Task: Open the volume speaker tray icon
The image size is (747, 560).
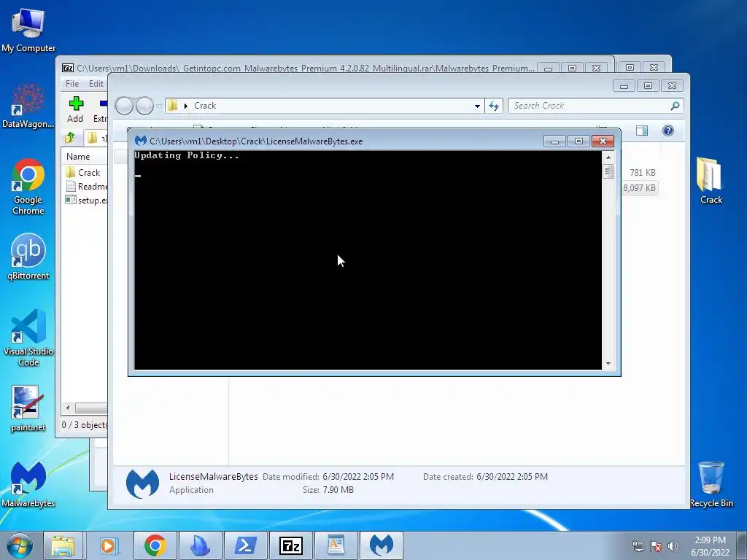Action: (x=673, y=546)
